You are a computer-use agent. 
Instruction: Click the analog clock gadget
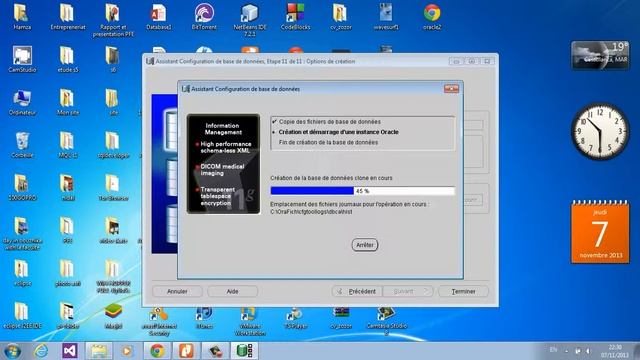[x=600, y=131]
